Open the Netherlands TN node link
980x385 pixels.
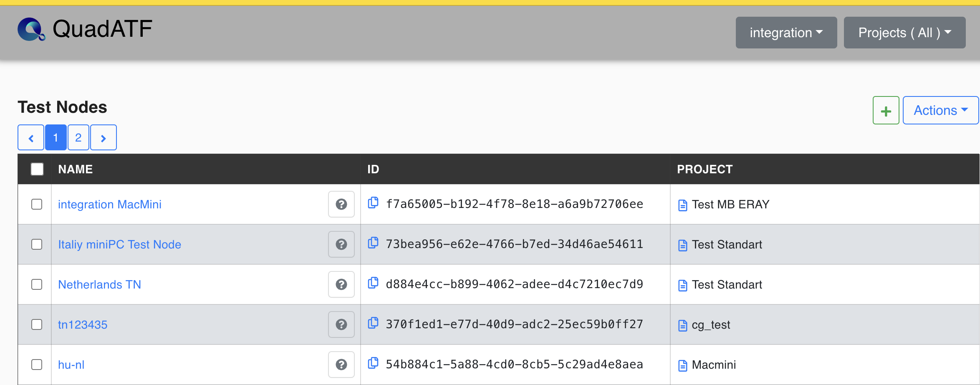(99, 284)
